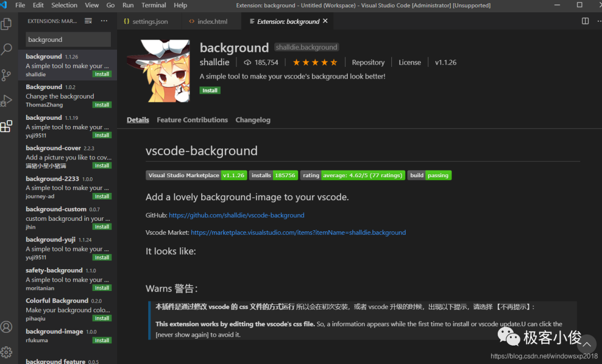Install the background-2233 extension
Screen dimensions: 602x364
tap(102, 196)
